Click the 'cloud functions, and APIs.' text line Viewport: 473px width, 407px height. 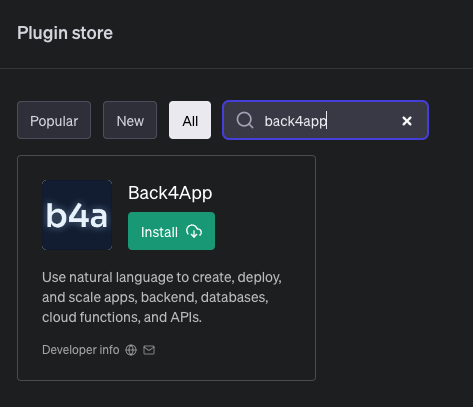pyautogui.click(x=122, y=317)
